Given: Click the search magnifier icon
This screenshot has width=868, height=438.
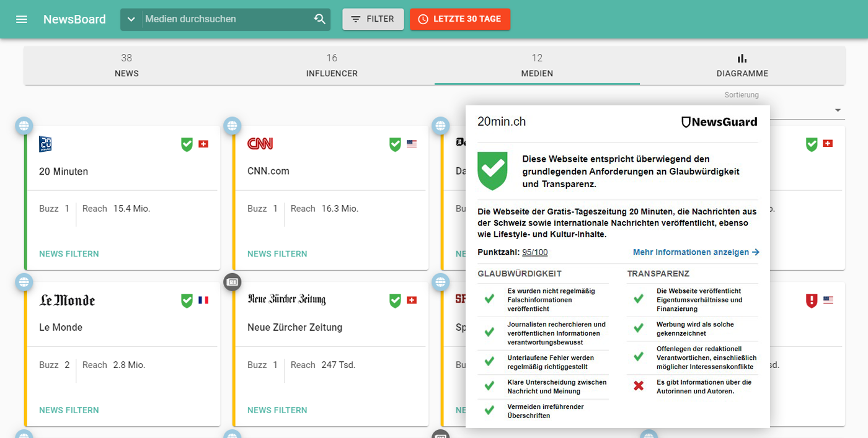Looking at the screenshot, I should (320, 19).
